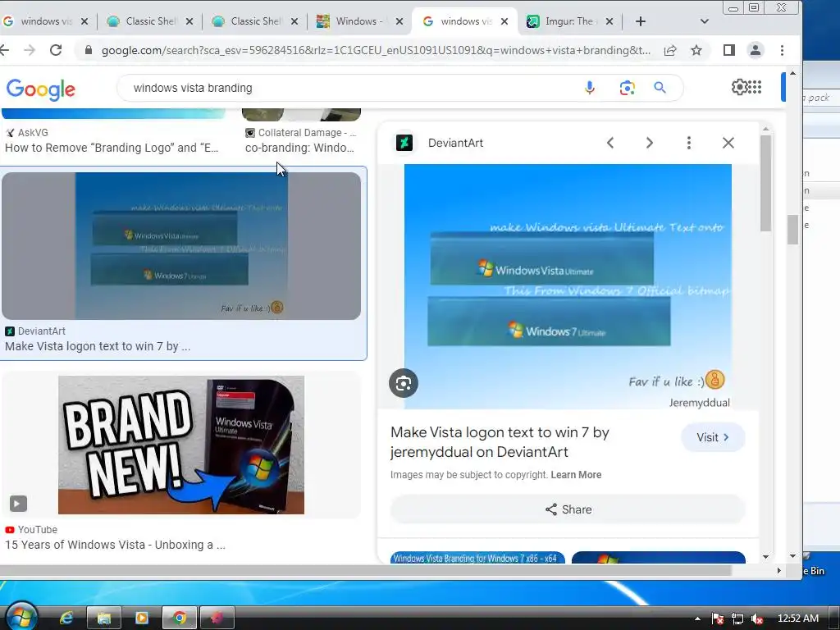Show next image in preview panel
Screen dimensions: 840x630
[650, 143]
